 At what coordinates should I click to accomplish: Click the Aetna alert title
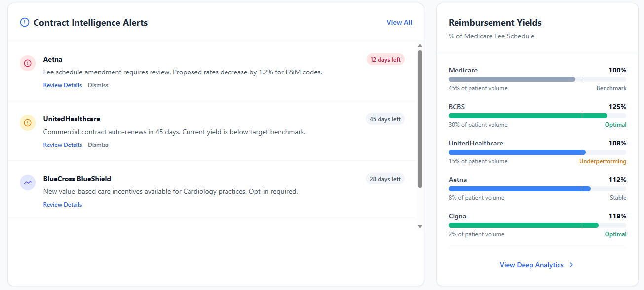point(53,60)
